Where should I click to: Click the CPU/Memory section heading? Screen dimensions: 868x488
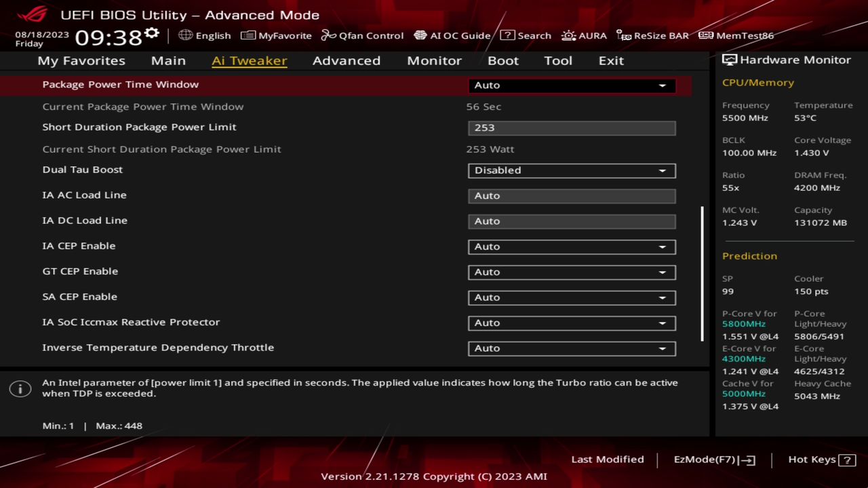coord(758,83)
